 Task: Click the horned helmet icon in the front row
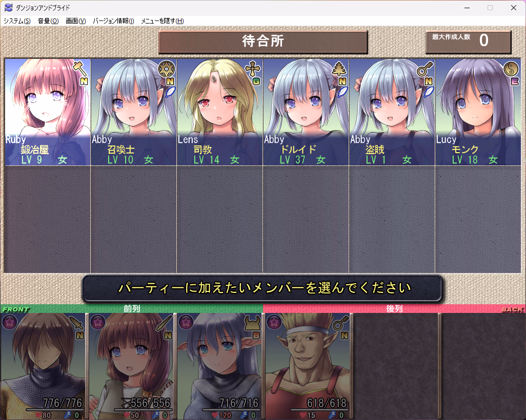click(252, 323)
